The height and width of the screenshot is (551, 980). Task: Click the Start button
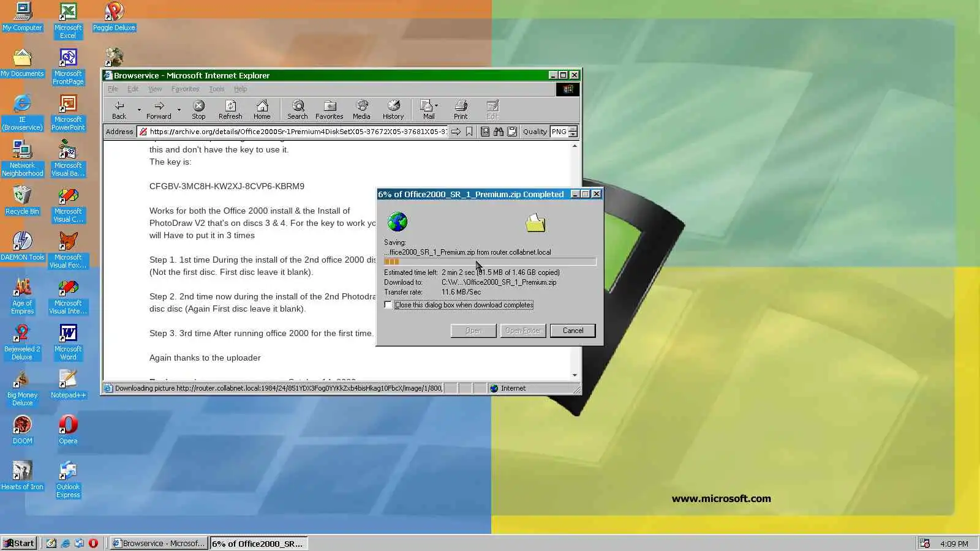[19, 543]
